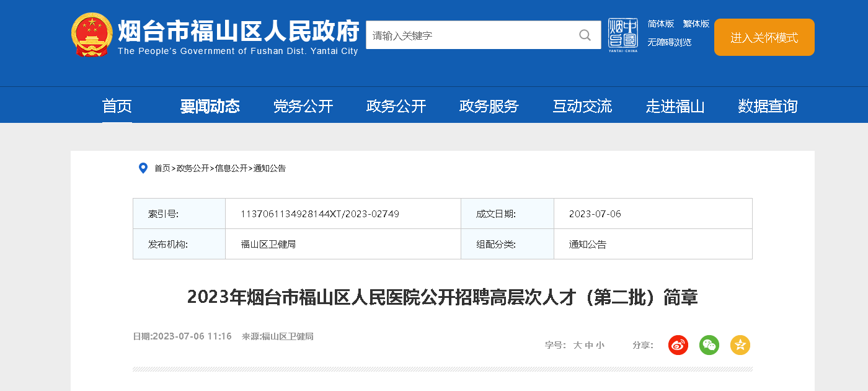868x391 pixels.
Task: Click the 组配分类 label cell
Action: (507, 244)
